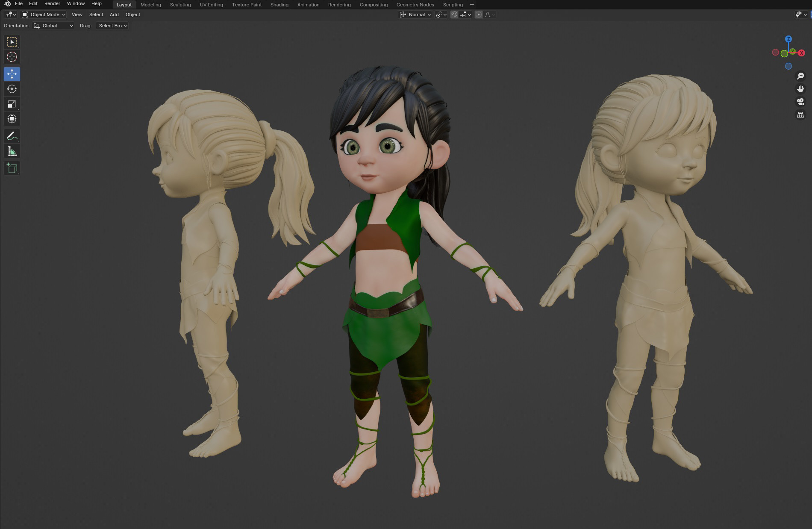The image size is (812, 529).
Task: Select the Add Cube tool
Action: pos(12,168)
